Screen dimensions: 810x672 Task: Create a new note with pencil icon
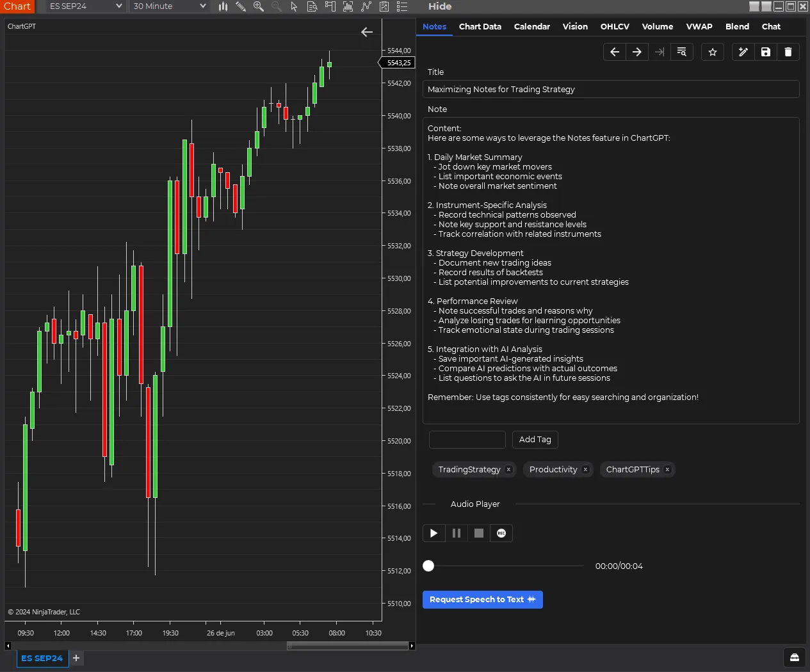point(743,52)
